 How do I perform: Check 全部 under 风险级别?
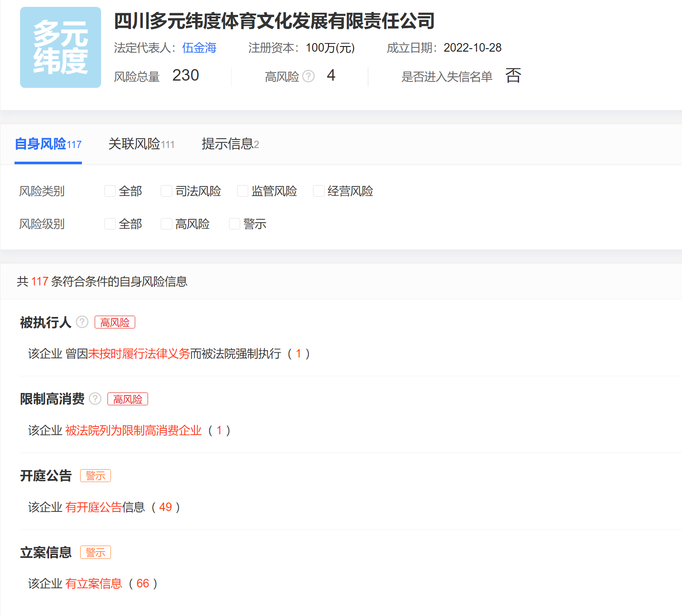110,224
